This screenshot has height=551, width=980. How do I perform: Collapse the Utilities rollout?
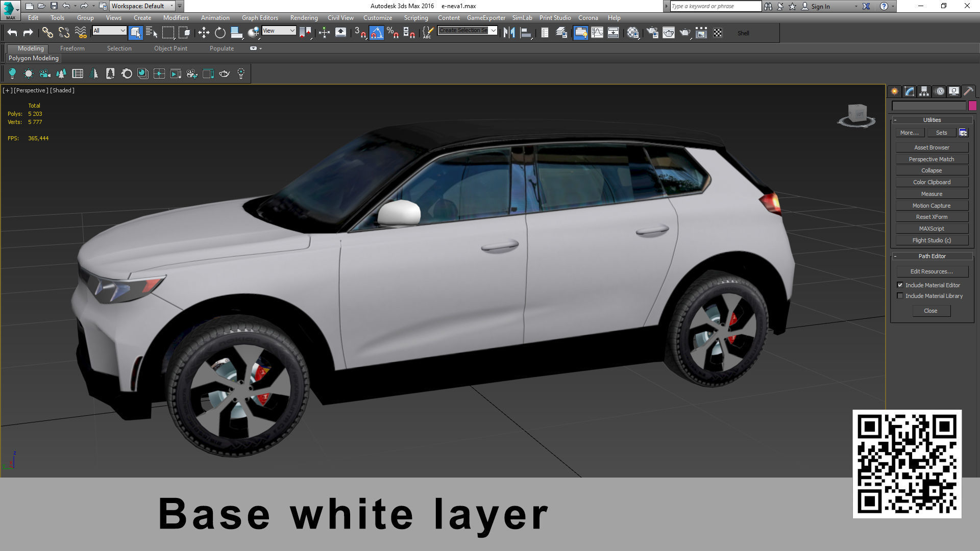click(932, 120)
